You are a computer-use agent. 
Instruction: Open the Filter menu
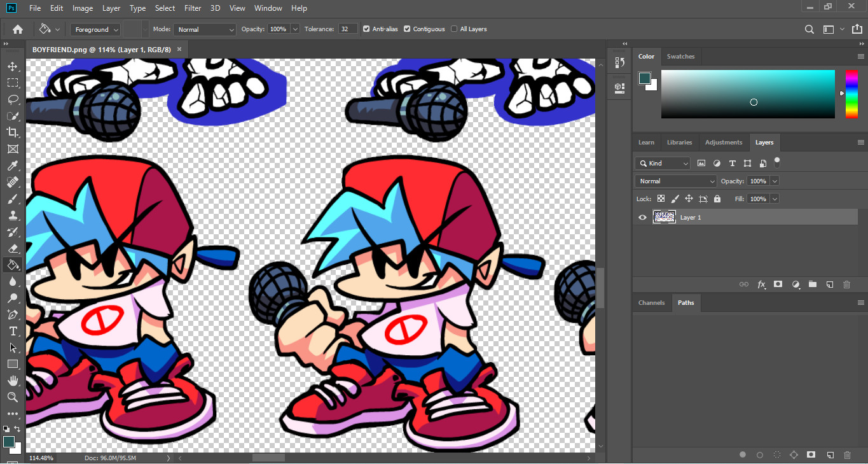192,8
